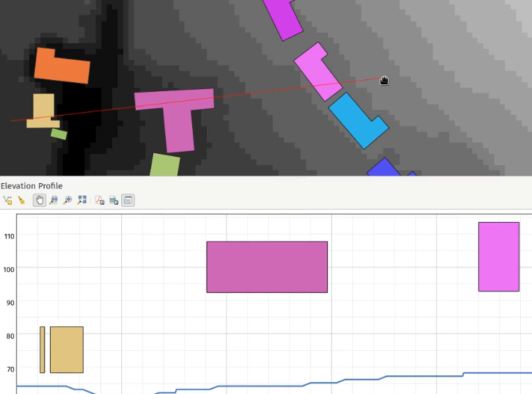The image size is (532, 394).
Task: Toggle the Pan hand tool
Action: click(x=40, y=200)
